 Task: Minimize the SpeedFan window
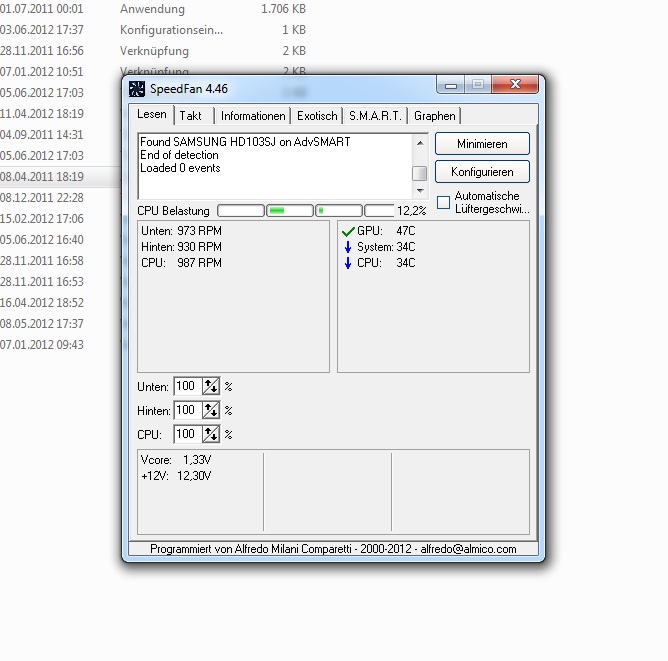pyautogui.click(x=451, y=85)
